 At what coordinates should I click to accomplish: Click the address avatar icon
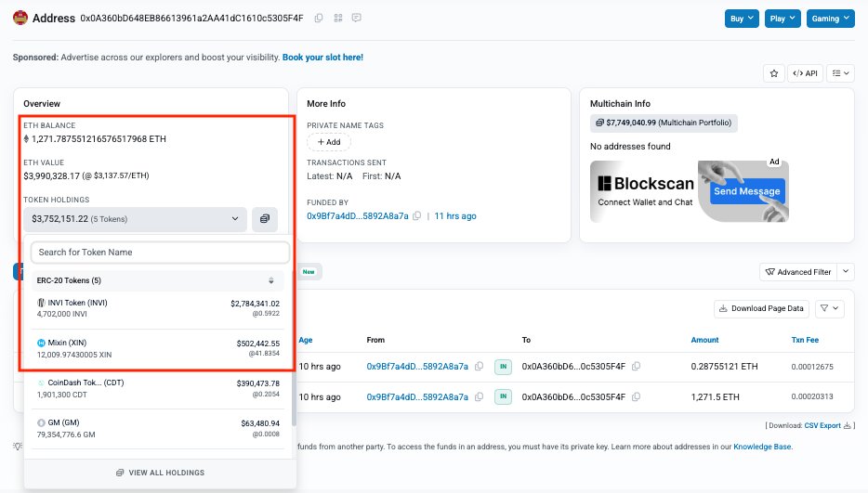pos(20,18)
